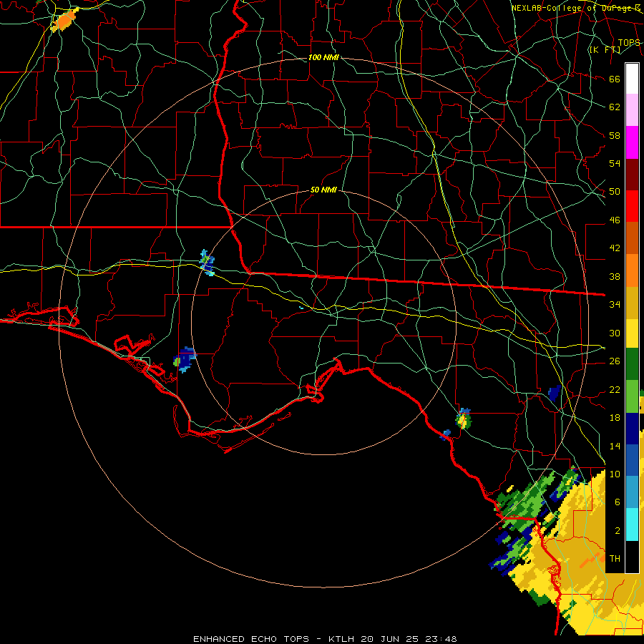Click the light blue legend swatch
Viewport: 644px width, 644px height.
click(x=632, y=492)
